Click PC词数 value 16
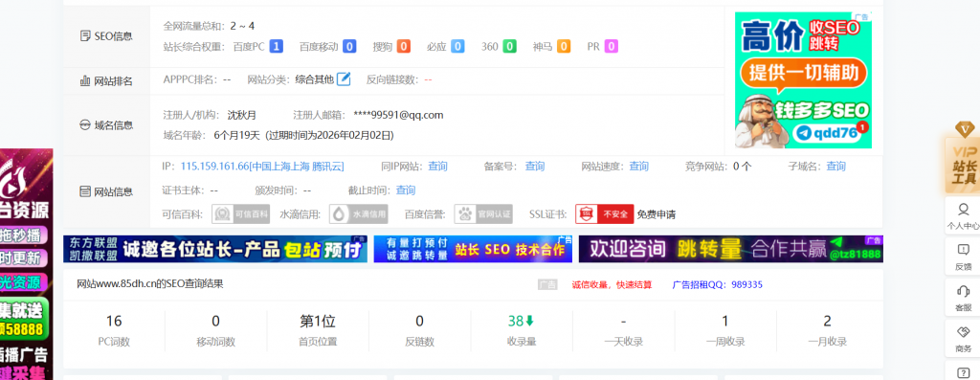The height and width of the screenshot is (380, 980). pos(114,322)
